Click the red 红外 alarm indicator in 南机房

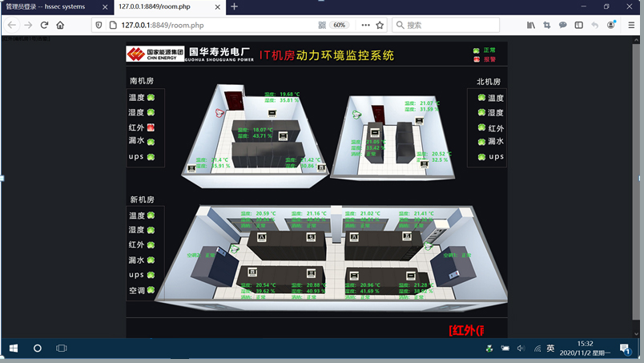(x=150, y=127)
